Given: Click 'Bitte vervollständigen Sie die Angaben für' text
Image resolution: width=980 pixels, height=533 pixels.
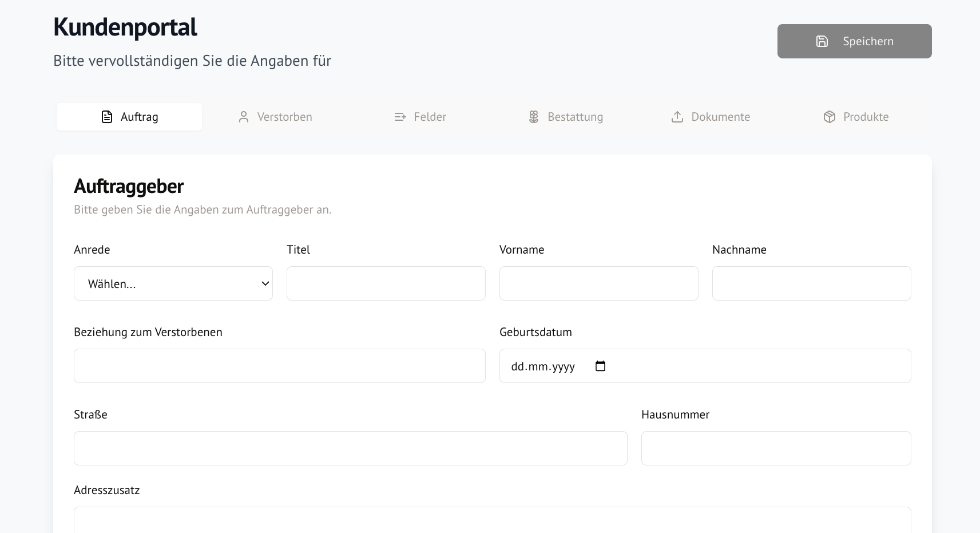Looking at the screenshot, I should [192, 61].
